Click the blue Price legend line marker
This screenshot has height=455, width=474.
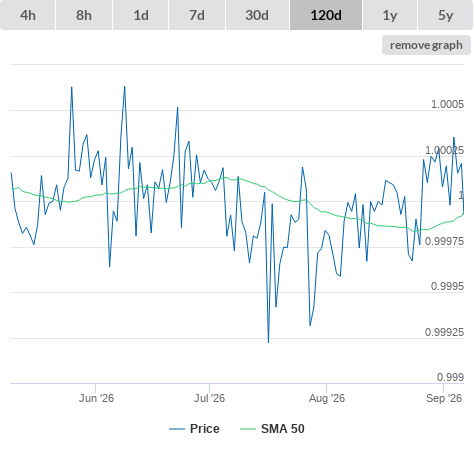coord(177,429)
